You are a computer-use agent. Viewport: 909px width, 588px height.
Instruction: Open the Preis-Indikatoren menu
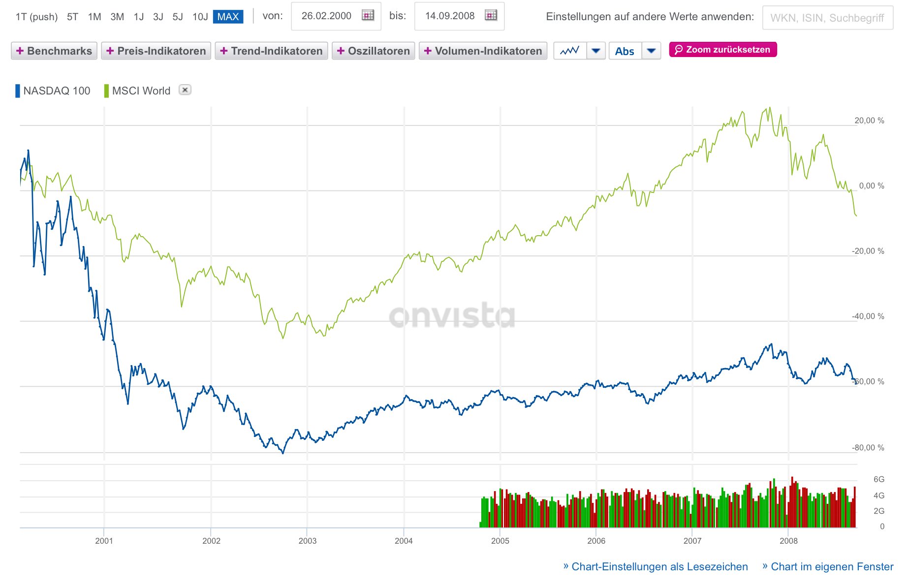point(156,51)
